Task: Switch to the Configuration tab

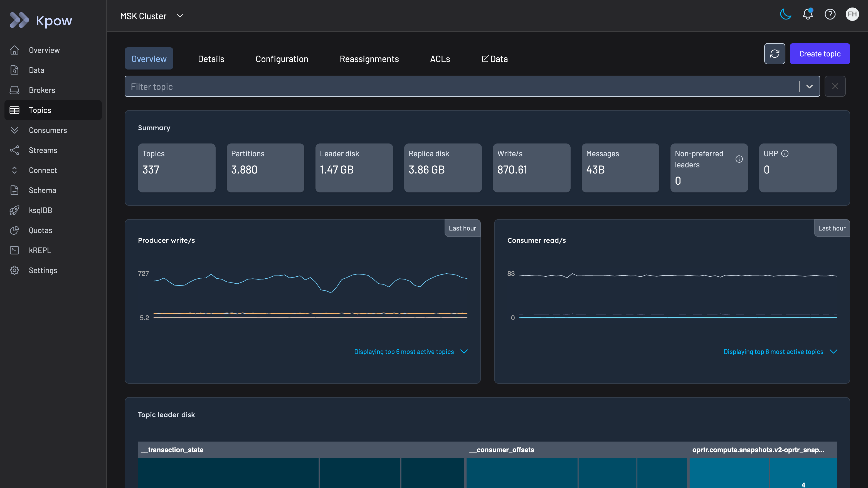Action: tap(282, 59)
